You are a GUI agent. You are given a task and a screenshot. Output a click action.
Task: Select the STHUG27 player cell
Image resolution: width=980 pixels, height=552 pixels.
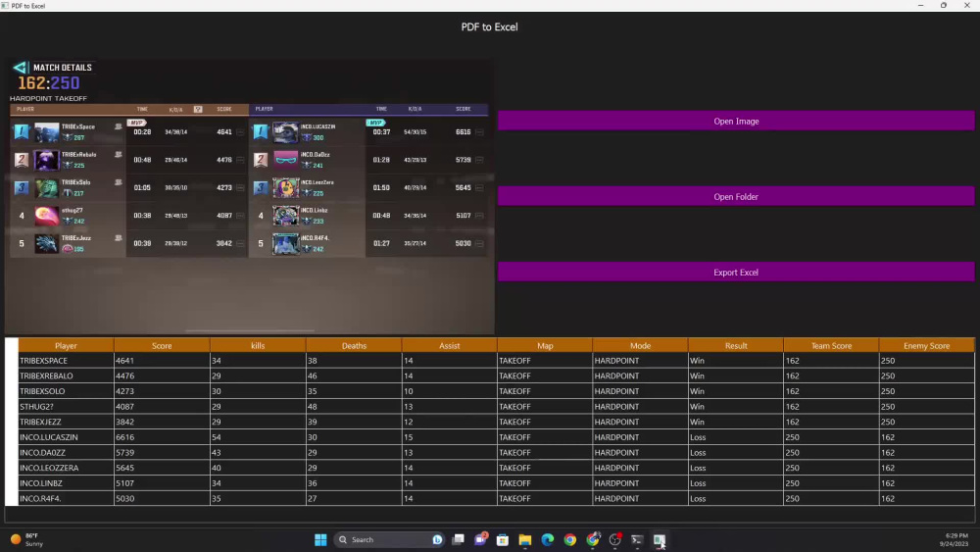[66, 406]
